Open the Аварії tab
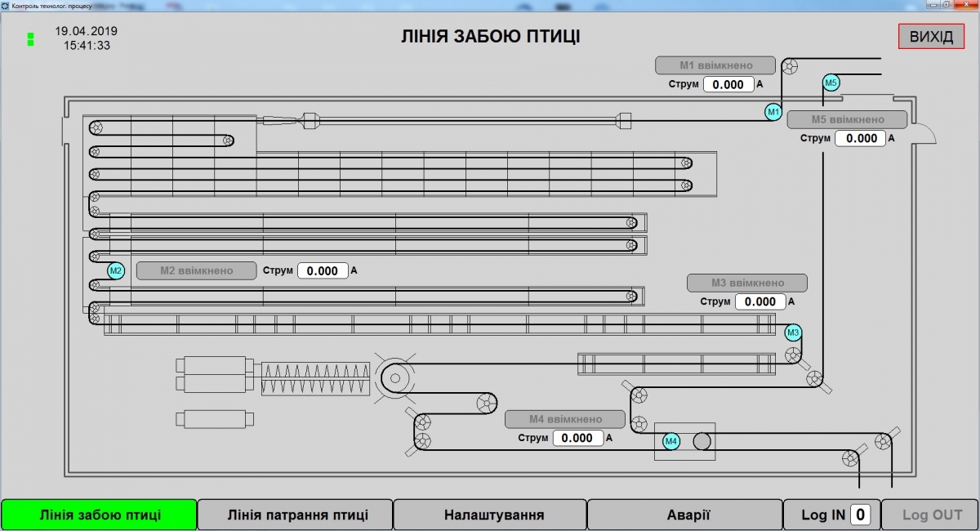Screen dimensions: 980x531 tap(688, 515)
